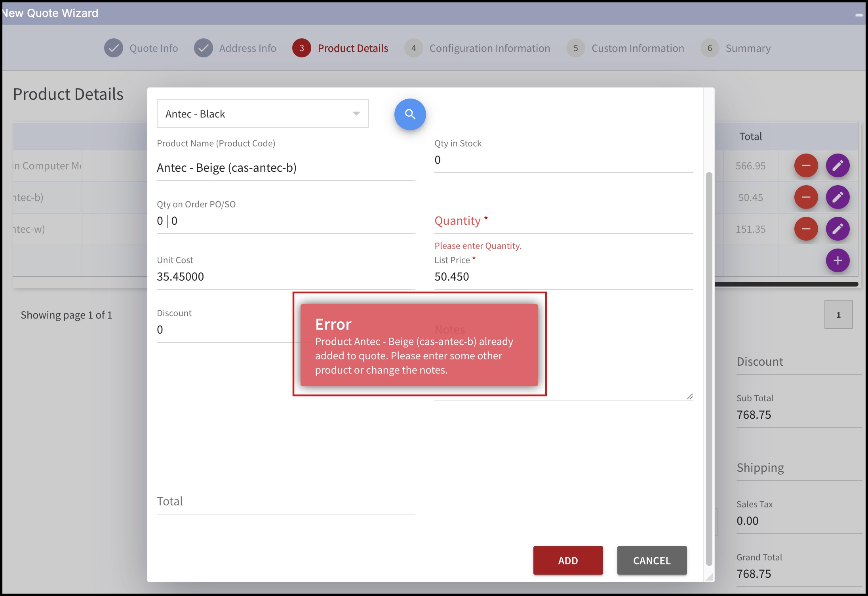Screen dimensions: 868x596
Task: Click the ADD button
Action: click(568, 560)
